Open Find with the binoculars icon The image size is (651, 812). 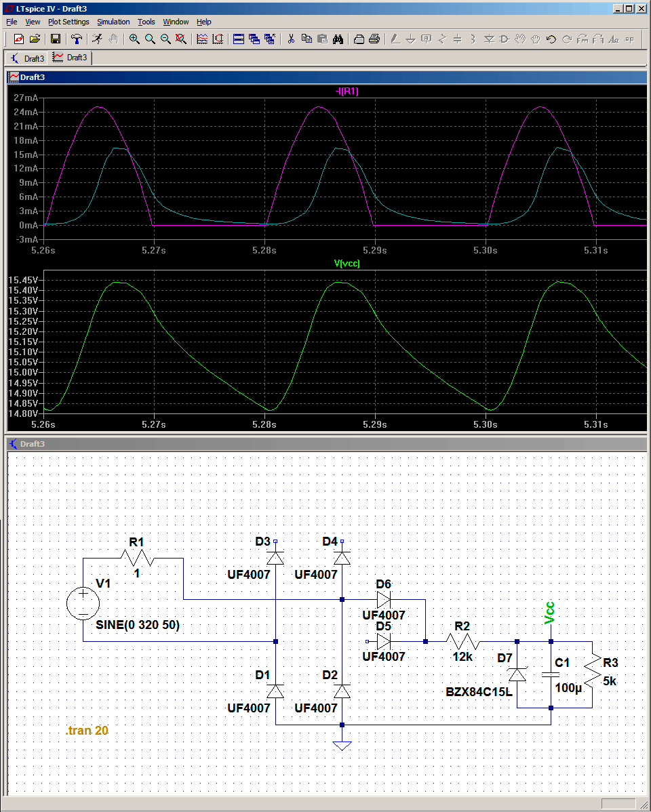338,39
